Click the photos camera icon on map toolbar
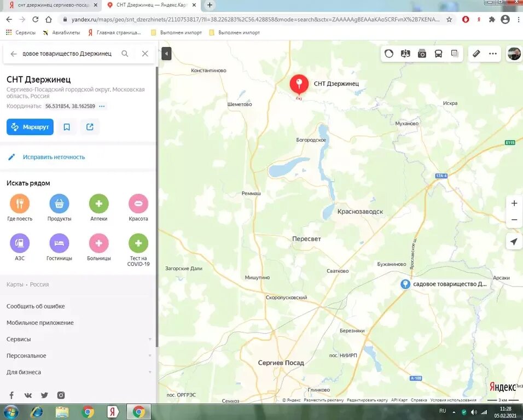The image size is (523, 420). (421, 54)
